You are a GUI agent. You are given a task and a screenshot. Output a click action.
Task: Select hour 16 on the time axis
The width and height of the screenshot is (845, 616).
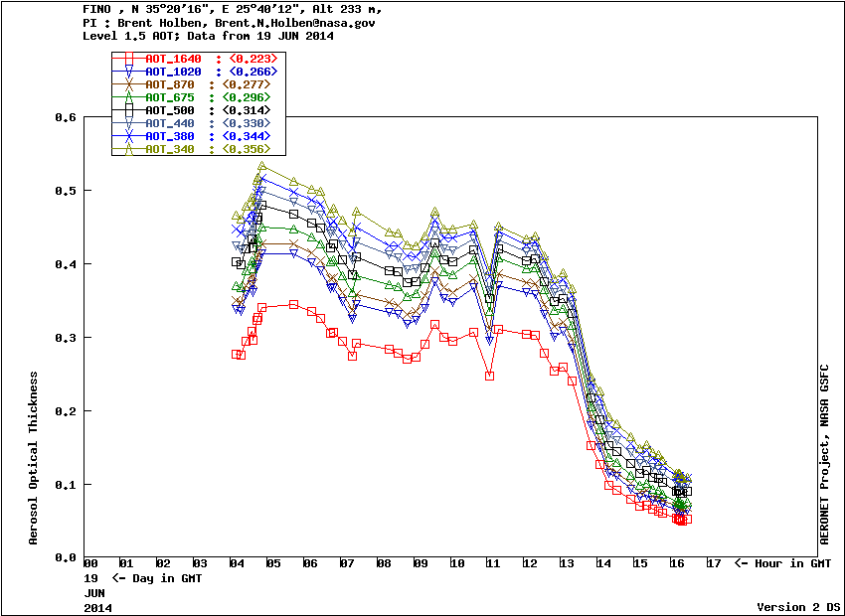(678, 564)
